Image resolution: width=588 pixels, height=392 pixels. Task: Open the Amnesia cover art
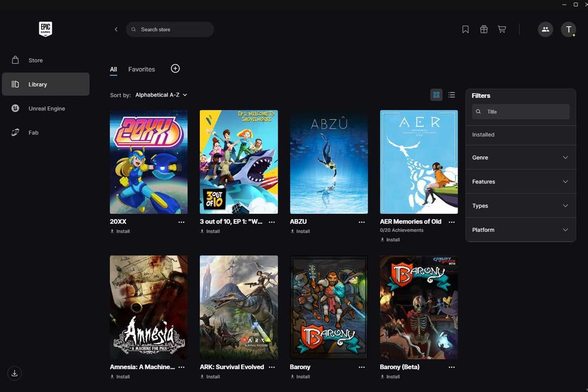point(149,307)
